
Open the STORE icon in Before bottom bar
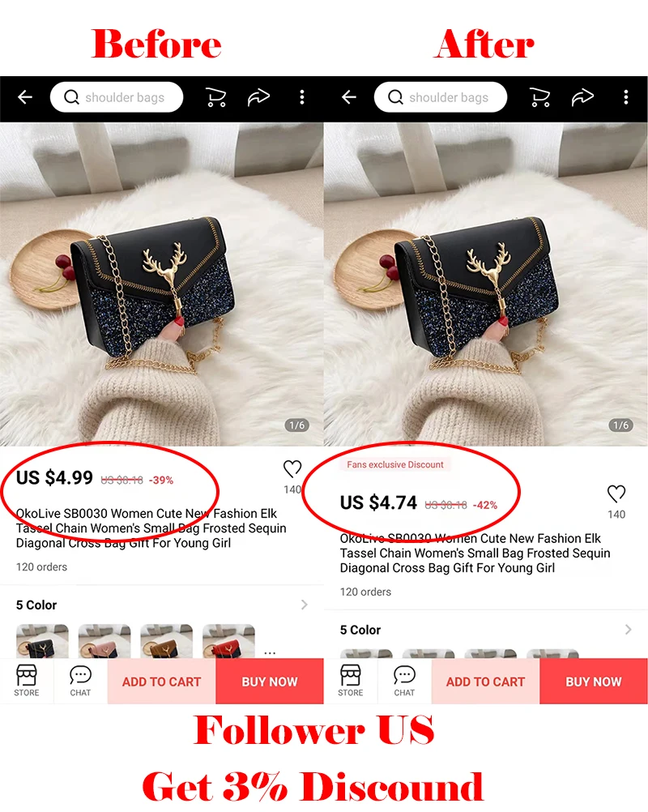tap(27, 681)
